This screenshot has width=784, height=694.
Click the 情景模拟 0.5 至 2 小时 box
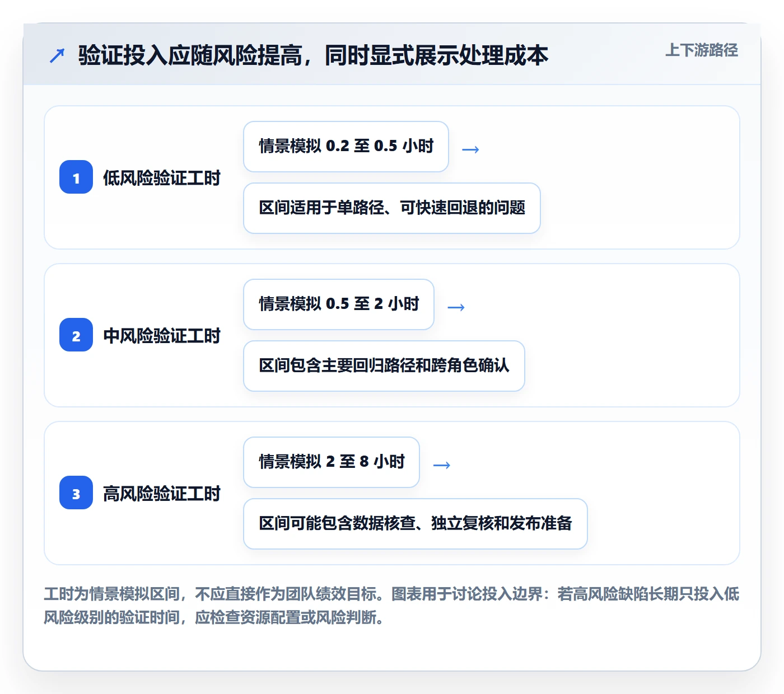(339, 304)
